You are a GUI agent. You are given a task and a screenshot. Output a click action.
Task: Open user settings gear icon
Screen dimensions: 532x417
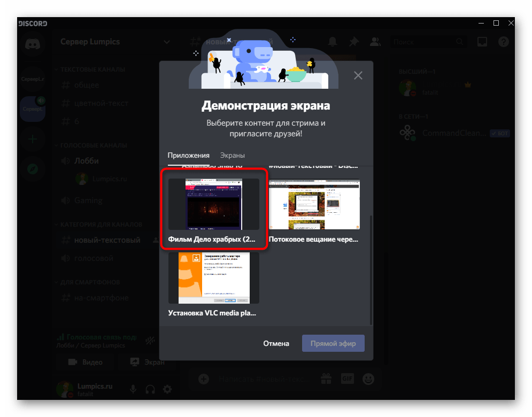[x=167, y=389]
